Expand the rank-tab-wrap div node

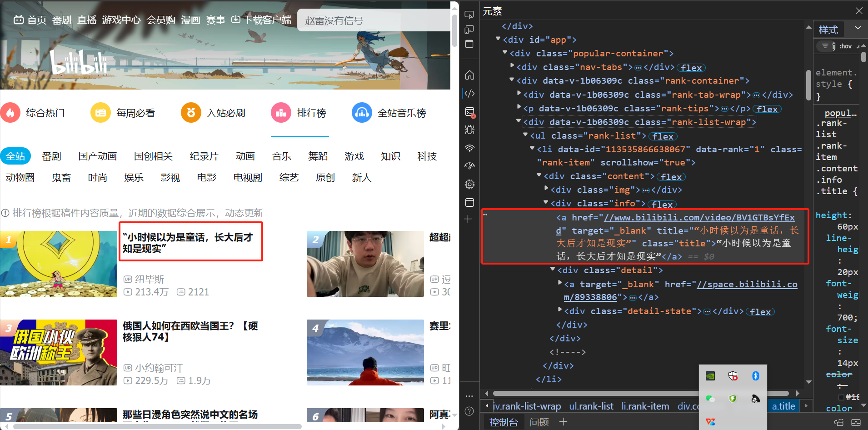[x=519, y=94]
